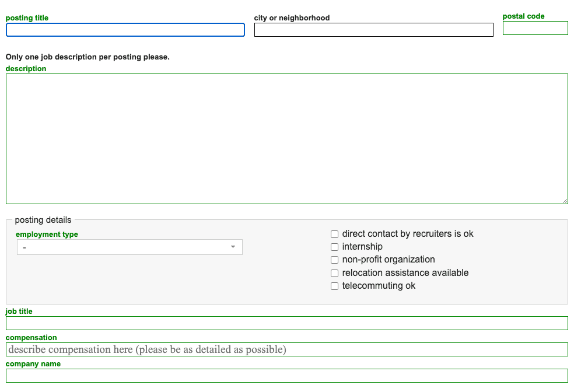Screen dimensions: 581x392
Task: Toggle the telecommuting ok checkbox
Action: pyautogui.click(x=334, y=286)
